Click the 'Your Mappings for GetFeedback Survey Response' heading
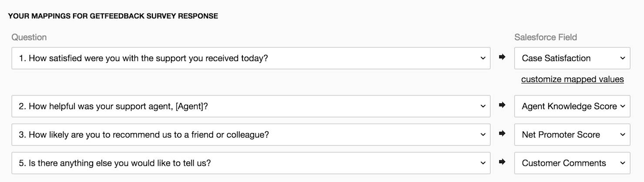644x182 pixels. (x=113, y=16)
